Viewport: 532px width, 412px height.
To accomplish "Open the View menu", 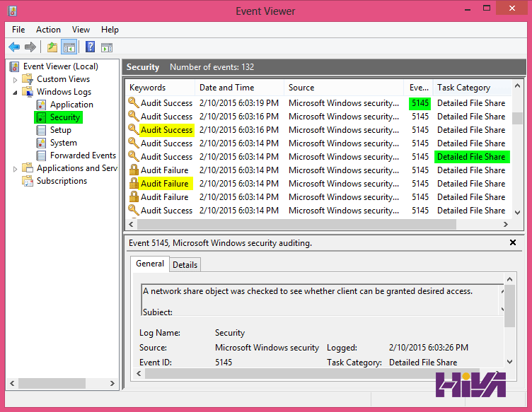I will tap(81, 30).
